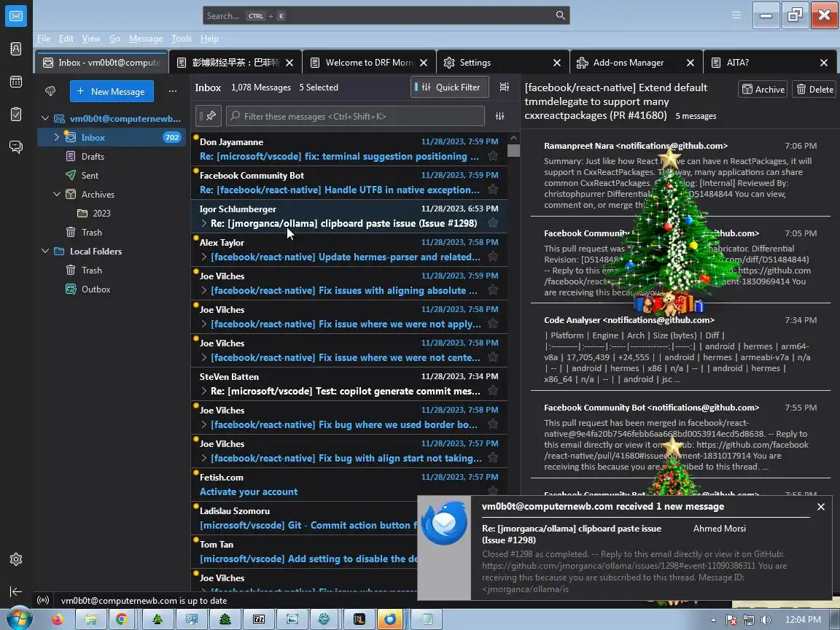Expand Joe Vilches align start thread
The width and height of the screenshot is (840, 630).
click(x=203, y=458)
